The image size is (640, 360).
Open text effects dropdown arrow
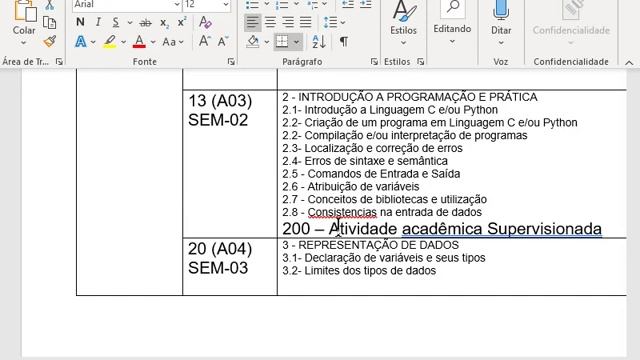pyautogui.click(x=93, y=42)
